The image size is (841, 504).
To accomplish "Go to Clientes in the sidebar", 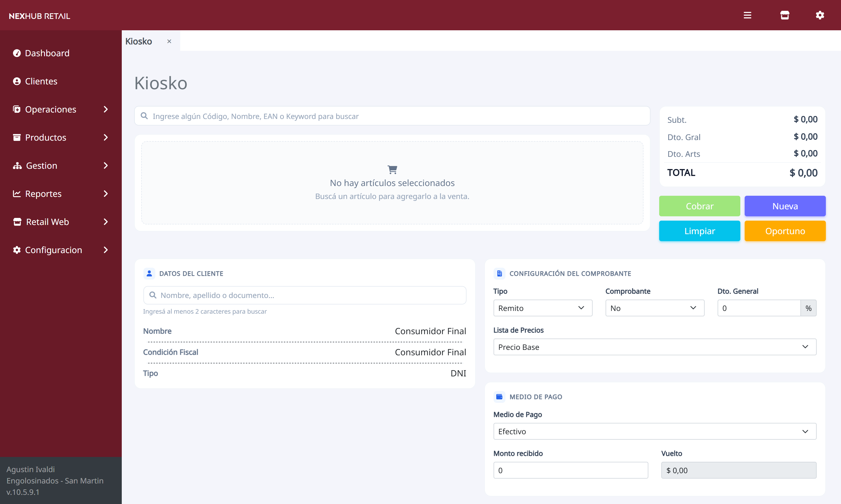I will 41,81.
